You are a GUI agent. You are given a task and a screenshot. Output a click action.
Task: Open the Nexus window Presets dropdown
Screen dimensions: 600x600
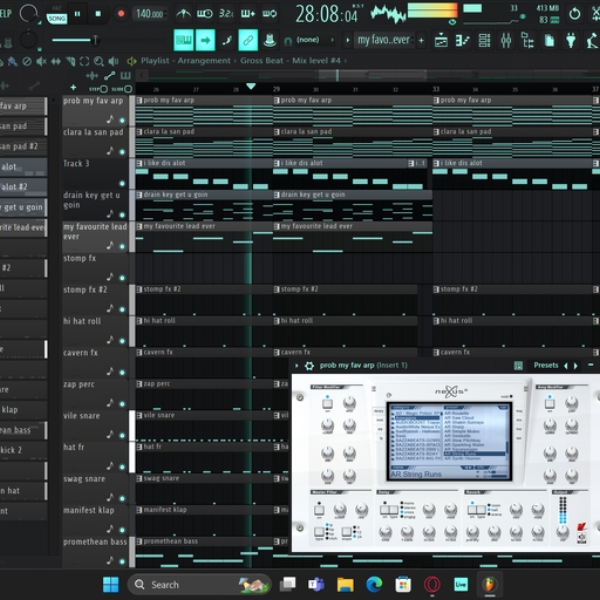[x=546, y=365]
